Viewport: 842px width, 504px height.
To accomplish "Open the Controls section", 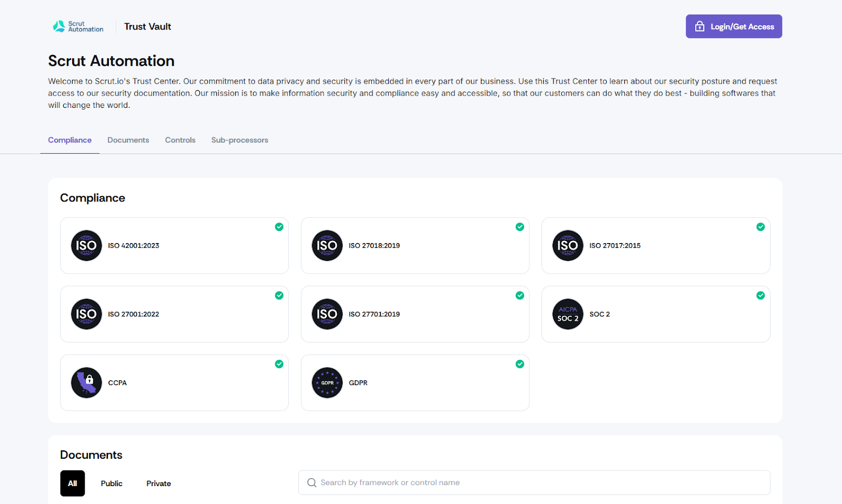I will [180, 140].
